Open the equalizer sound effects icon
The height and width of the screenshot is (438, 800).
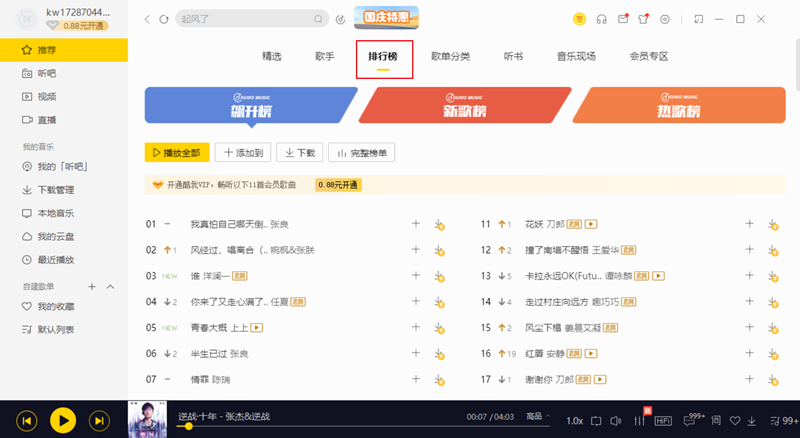(x=639, y=420)
